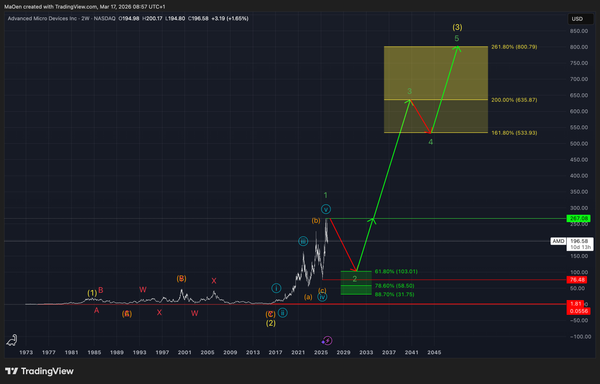The image size is (600, 384).
Task: Click the red X label above 2005 peak
Action: tap(214, 281)
